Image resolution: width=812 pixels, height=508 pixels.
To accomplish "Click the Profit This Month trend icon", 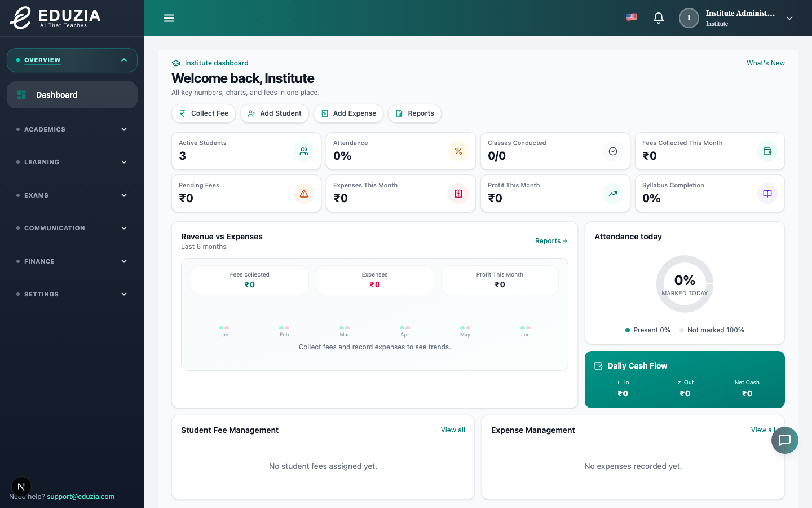I will click(613, 194).
